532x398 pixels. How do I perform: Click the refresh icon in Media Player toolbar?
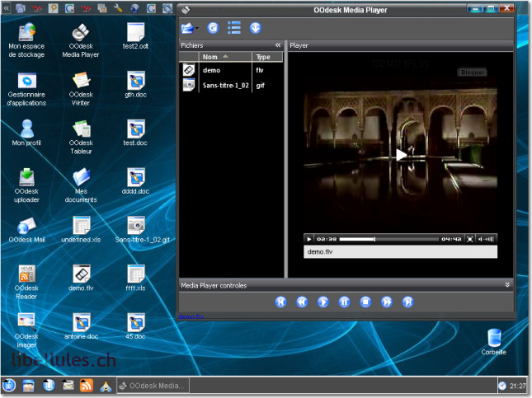[x=213, y=28]
